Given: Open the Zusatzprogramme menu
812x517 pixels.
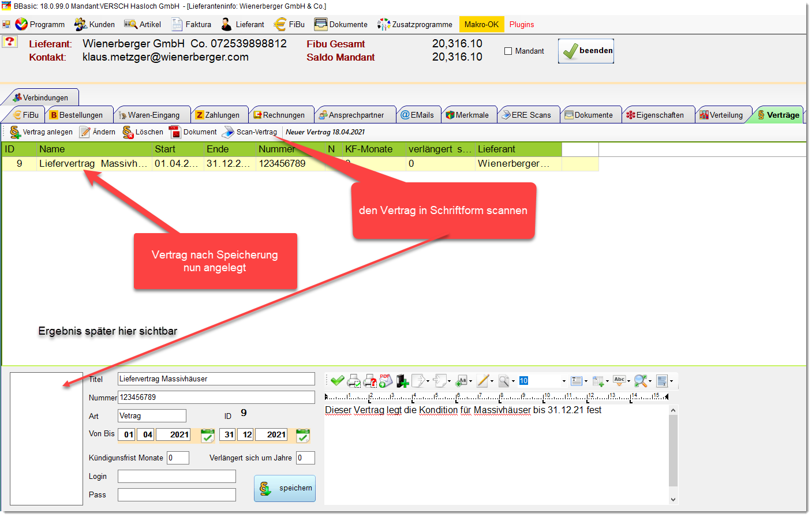Looking at the screenshot, I should (415, 24).
